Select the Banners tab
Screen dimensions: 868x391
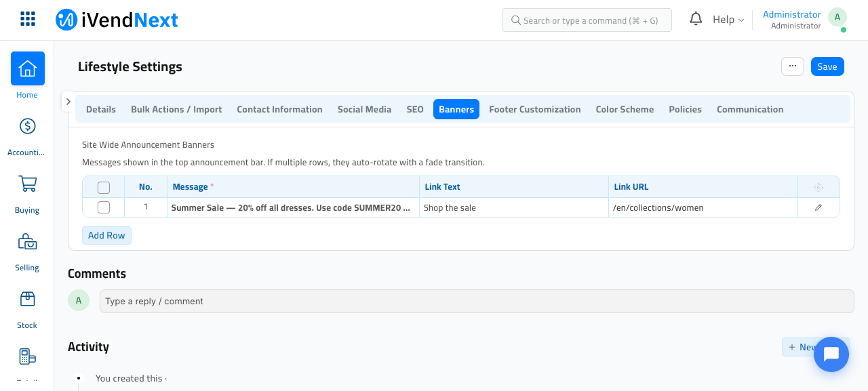pyautogui.click(x=456, y=109)
